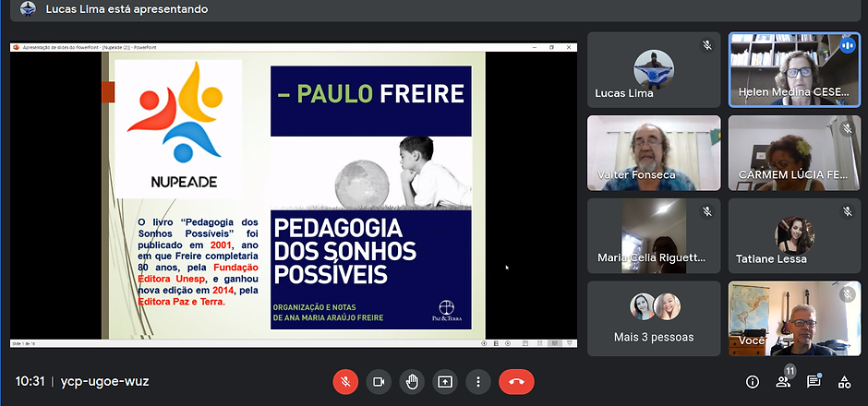Click the PAULO FREIRE heading on the cover
This screenshot has width=868, height=406.
(371, 93)
